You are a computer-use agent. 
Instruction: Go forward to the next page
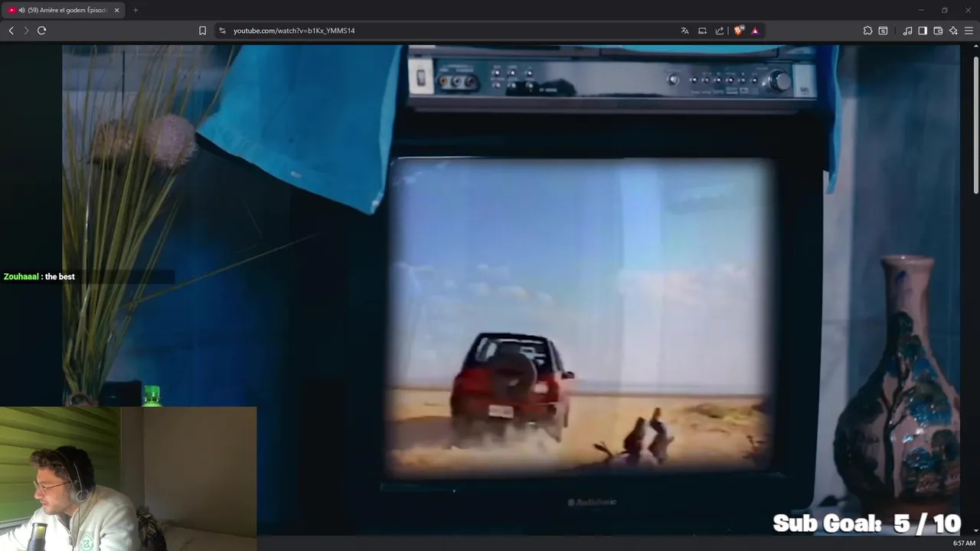tap(26, 31)
